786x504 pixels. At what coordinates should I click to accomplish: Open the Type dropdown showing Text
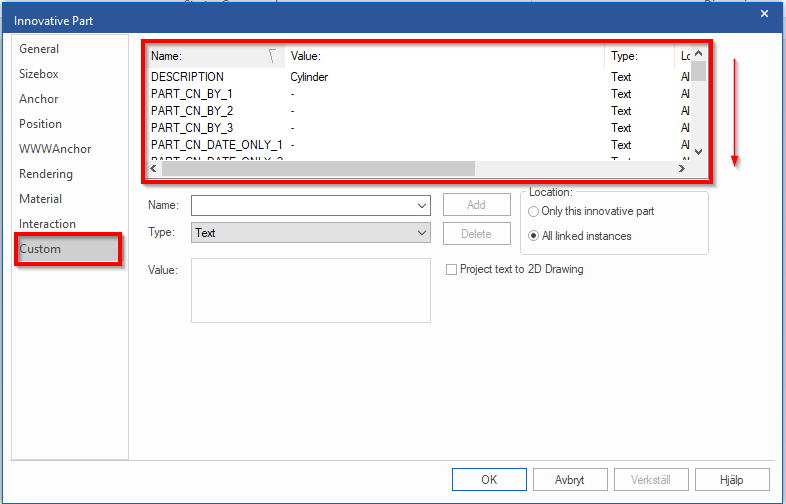point(311,233)
